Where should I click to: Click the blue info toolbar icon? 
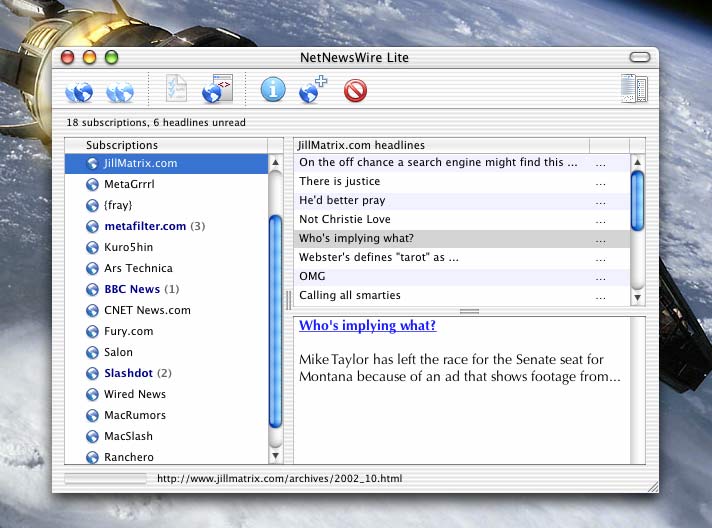point(273,89)
